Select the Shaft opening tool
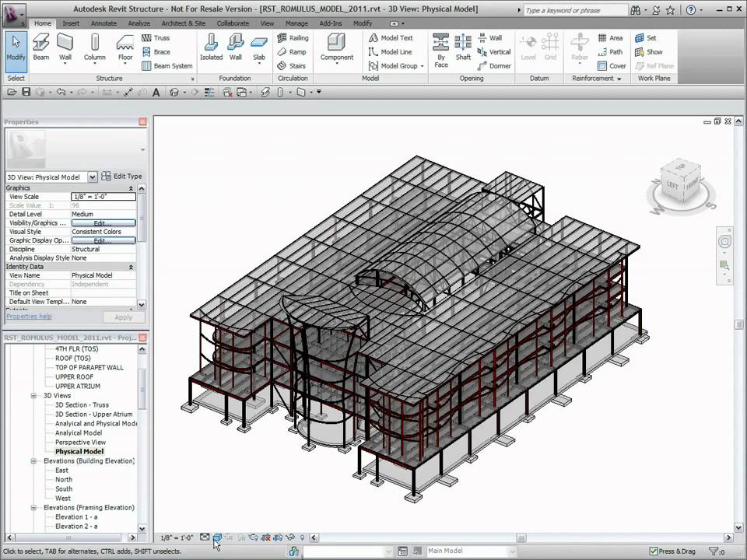Image resolution: width=747 pixels, height=560 pixels. pos(463,47)
